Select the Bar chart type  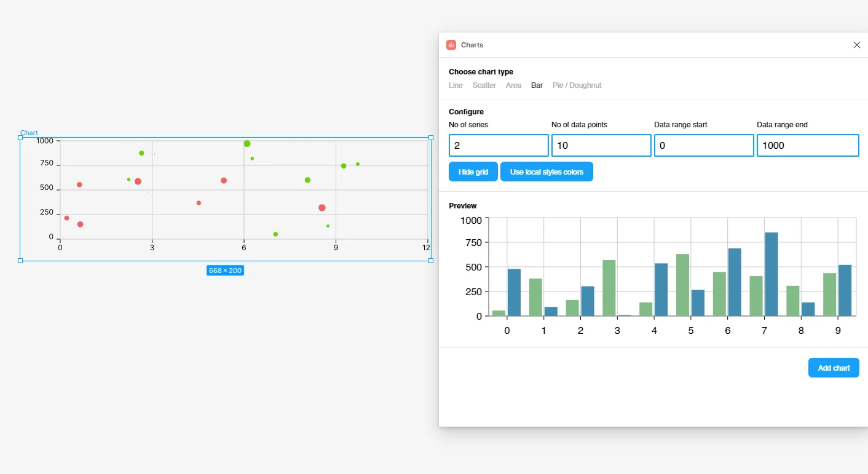pyautogui.click(x=537, y=85)
